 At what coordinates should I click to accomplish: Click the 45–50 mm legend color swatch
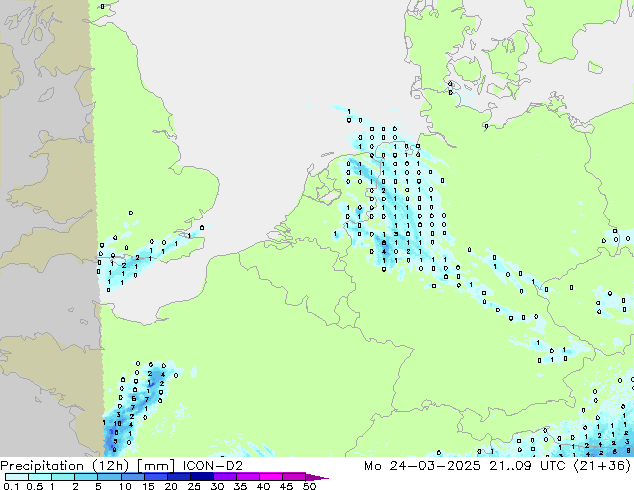294,477
